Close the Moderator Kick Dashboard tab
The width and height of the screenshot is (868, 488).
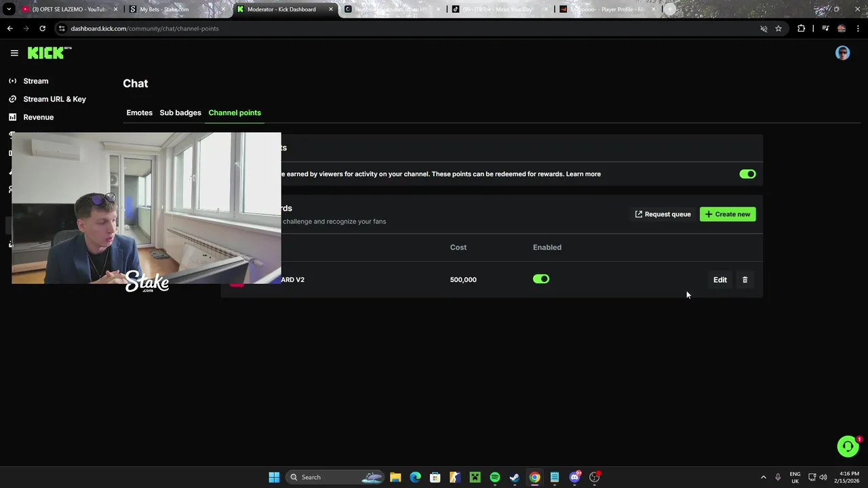pyautogui.click(x=330, y=9)
